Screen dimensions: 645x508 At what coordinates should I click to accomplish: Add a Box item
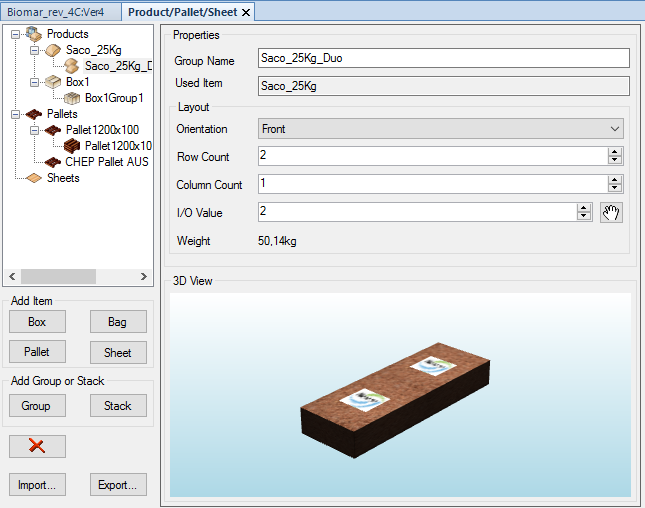37,322
